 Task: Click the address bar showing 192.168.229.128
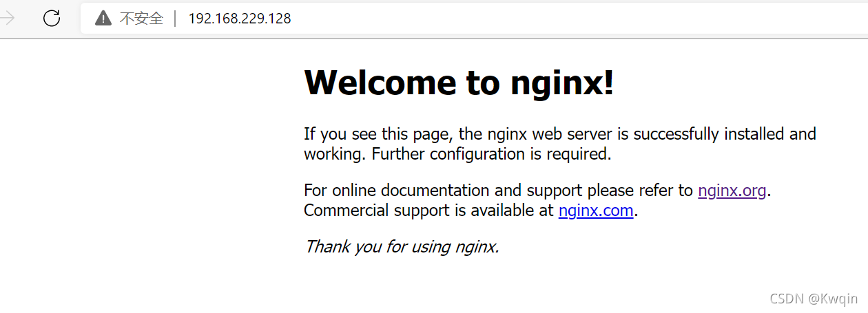[474, 19]
